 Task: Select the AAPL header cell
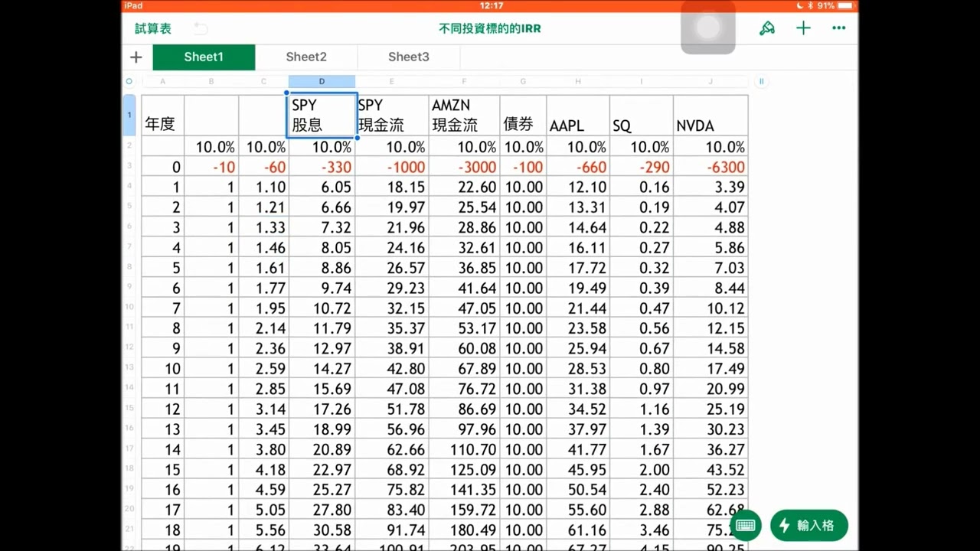pyautogui.click(x=578, y=116)
